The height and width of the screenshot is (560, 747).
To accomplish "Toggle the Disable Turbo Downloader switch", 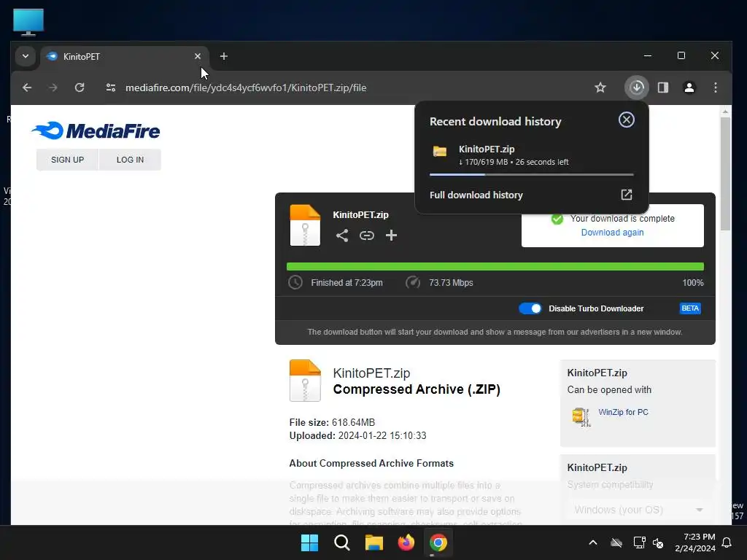I will coord(530,308).
